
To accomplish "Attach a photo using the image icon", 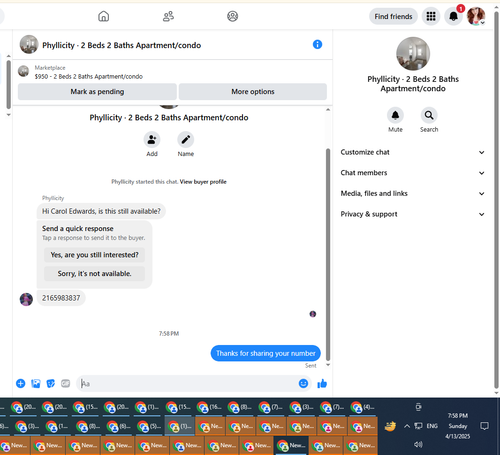I will coord(36,384).
